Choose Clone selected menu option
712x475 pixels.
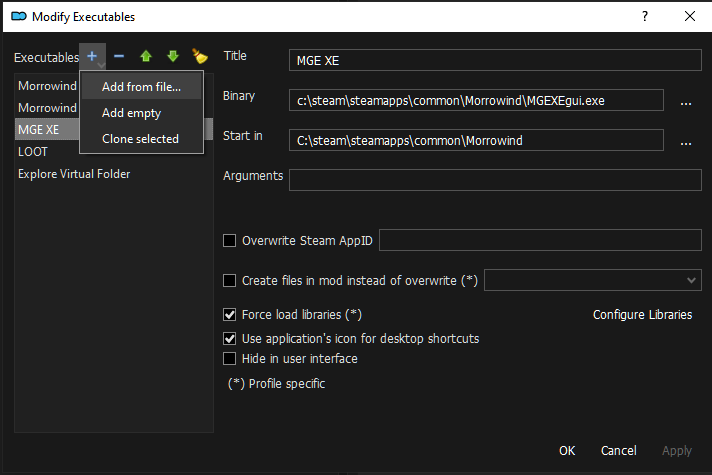140,139
